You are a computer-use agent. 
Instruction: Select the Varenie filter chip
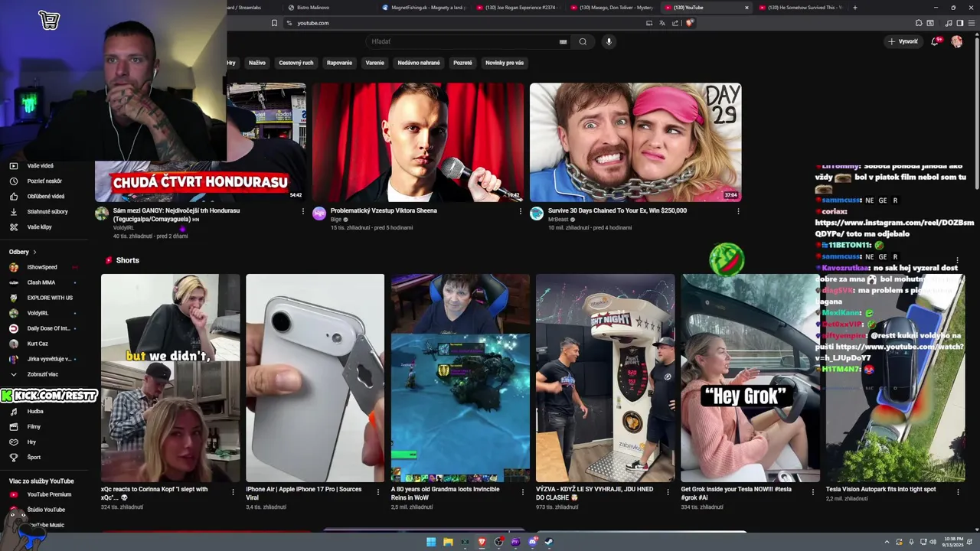[375, 63]
